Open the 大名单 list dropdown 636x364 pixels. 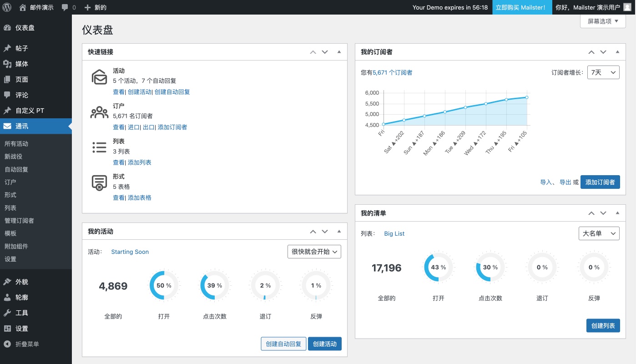(x=599, y=233)
